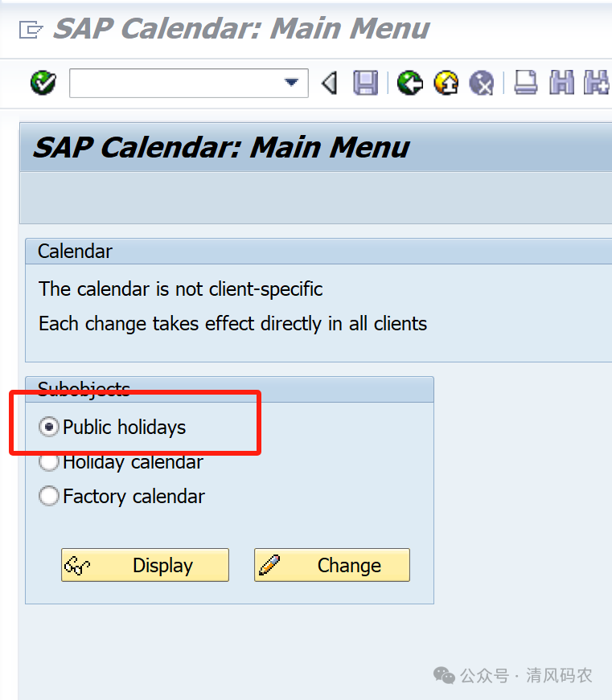Click the green Back arrow icon
612x700 pixels.
[410, 83]
